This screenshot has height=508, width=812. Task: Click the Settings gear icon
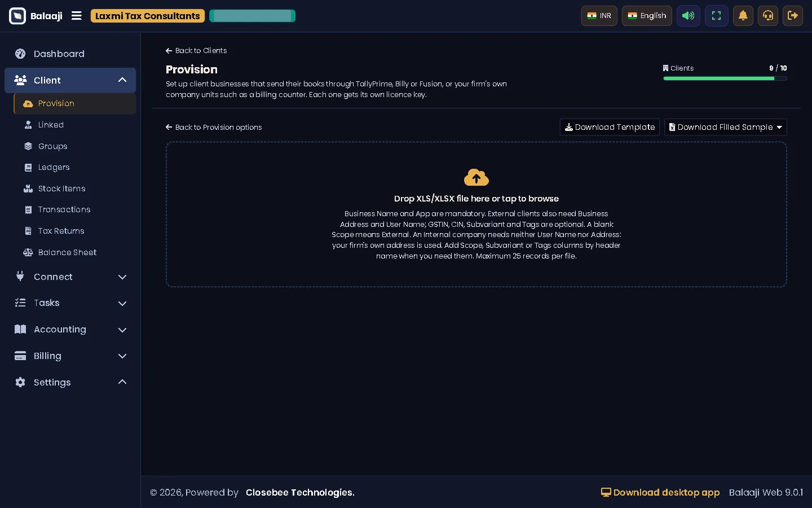(20, 383)
